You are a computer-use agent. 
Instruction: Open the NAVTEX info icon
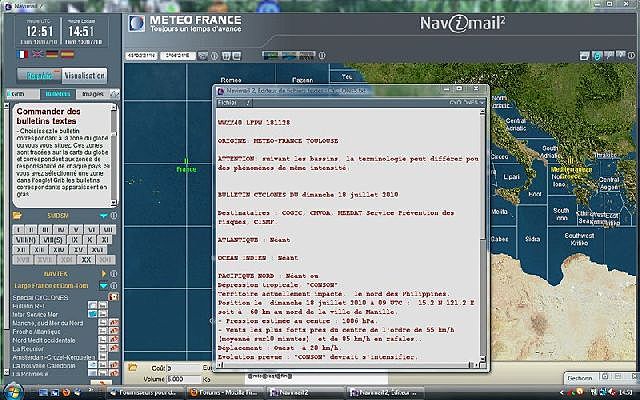tap(114, 273)
